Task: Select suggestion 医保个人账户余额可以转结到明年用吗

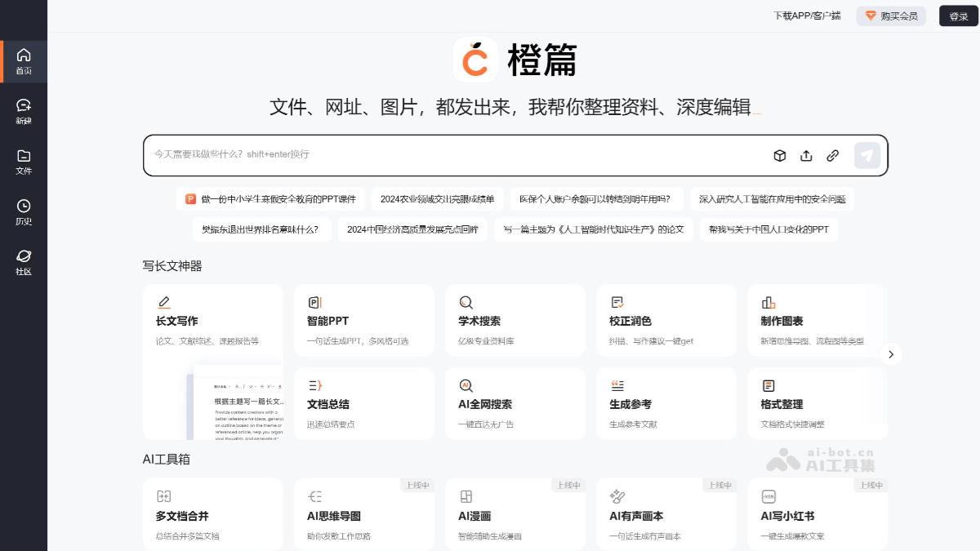Action: coord(596,199)
